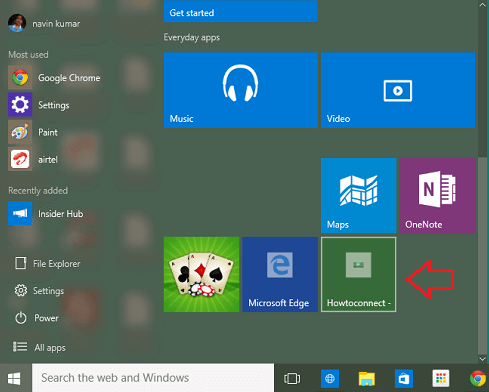Open the Video tile
Screen dimensions: 489x392
coord(398,90)
